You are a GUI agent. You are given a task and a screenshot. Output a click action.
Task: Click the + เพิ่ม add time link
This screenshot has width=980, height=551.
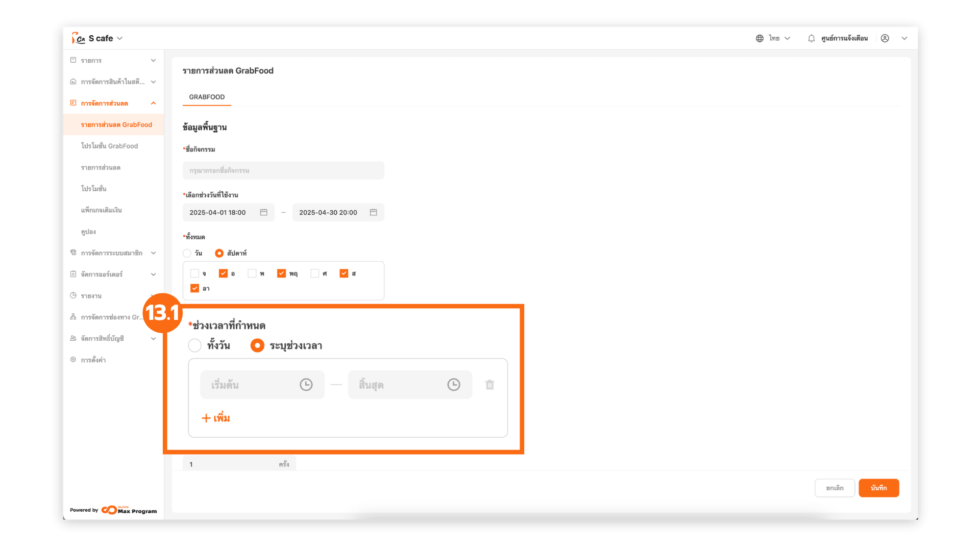click(x=216, y=418)
